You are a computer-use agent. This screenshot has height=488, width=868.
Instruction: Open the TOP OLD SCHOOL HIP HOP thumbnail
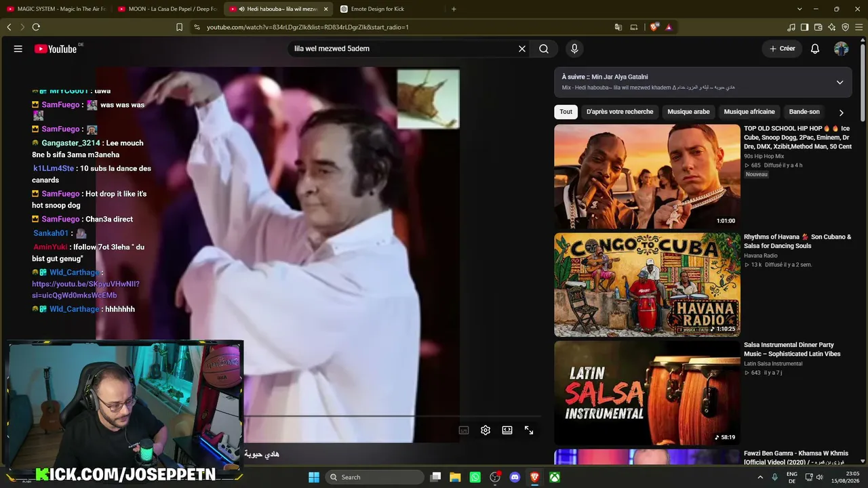(x=647, y=176)
